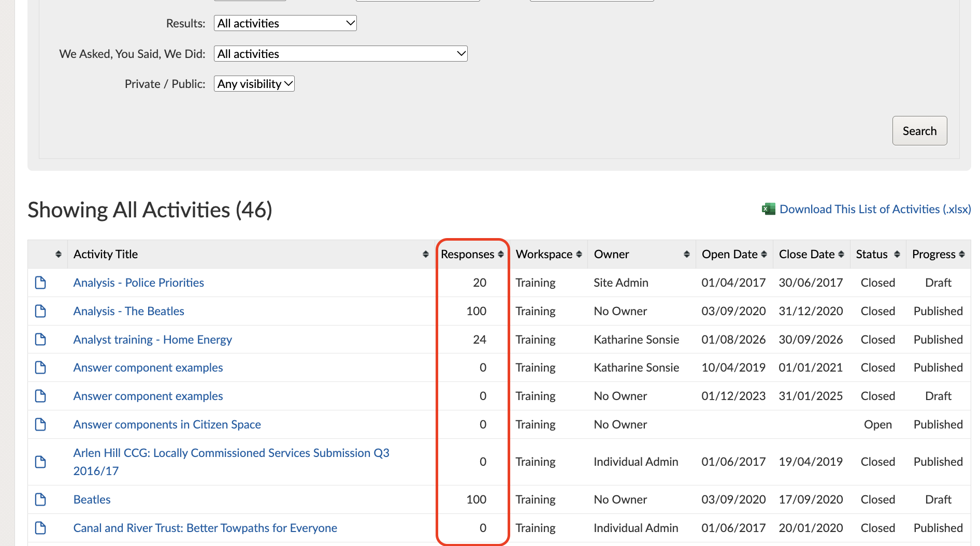Open Canal and River Trust: Better Towpaths link

point(205,528)
